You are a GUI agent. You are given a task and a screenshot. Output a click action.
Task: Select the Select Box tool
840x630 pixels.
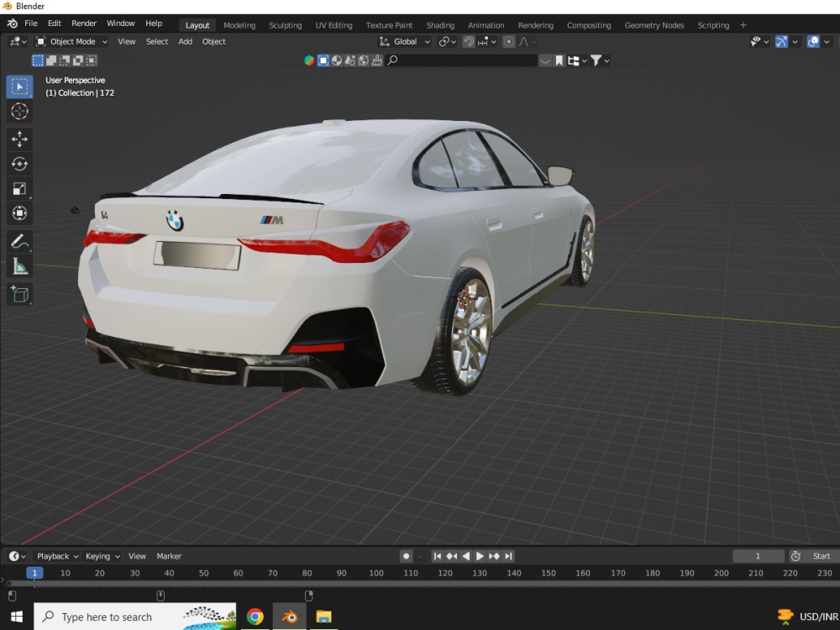[19, 87]
